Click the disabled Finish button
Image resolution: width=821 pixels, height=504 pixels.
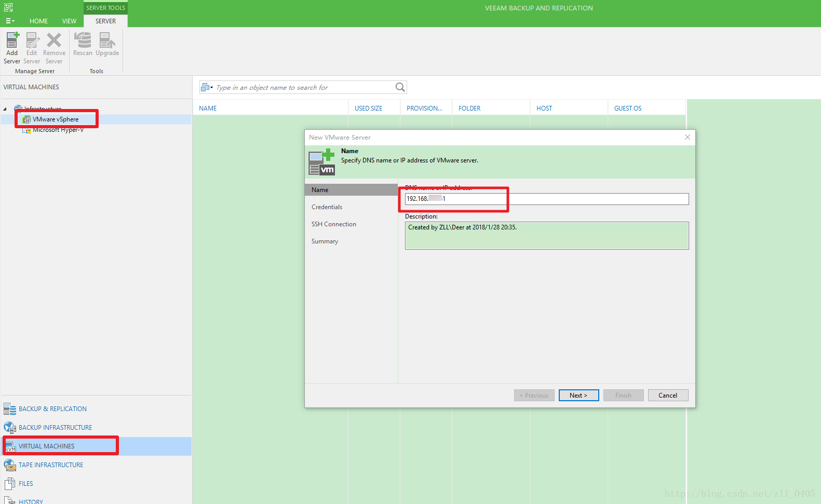(623, 395)
